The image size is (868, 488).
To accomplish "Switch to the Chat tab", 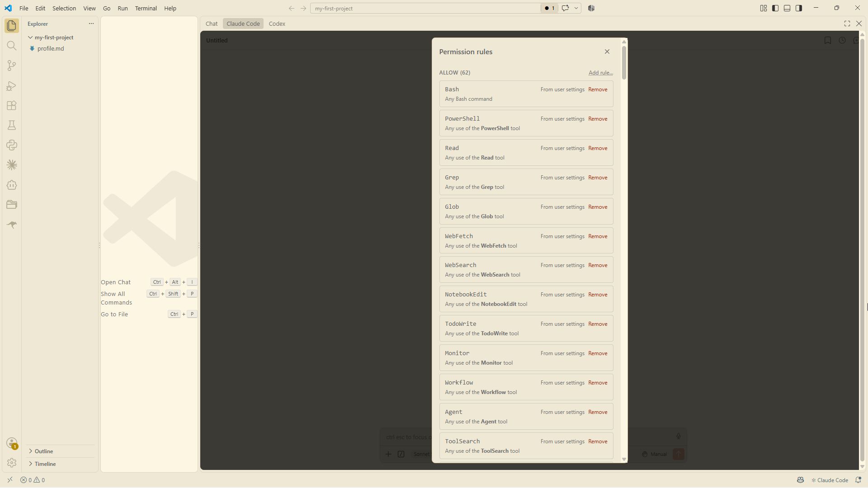I will click(x=212, y=23).
